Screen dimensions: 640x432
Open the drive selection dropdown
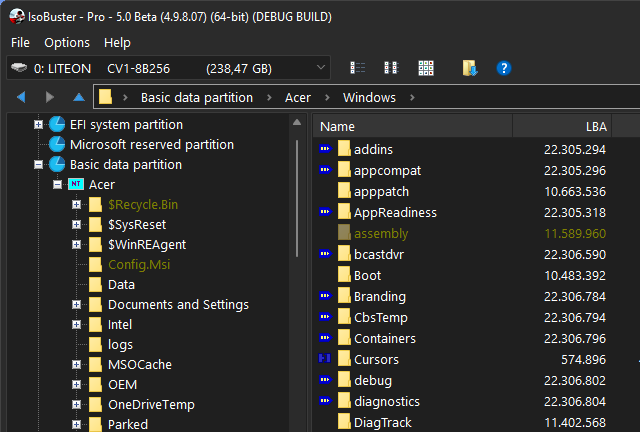pyautogui.click(x=321, y=67)
